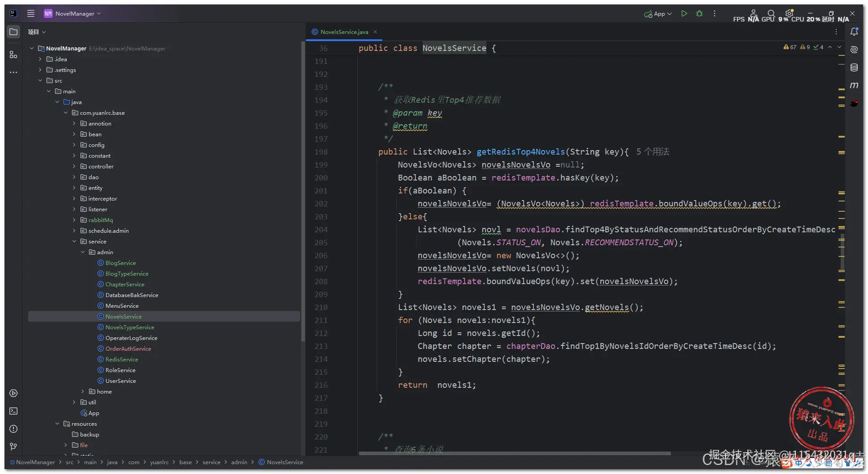This screenshot has width=868, height=474.
Task: Close the NovelsService.java editor tab
Action: (x=375, y=32)
